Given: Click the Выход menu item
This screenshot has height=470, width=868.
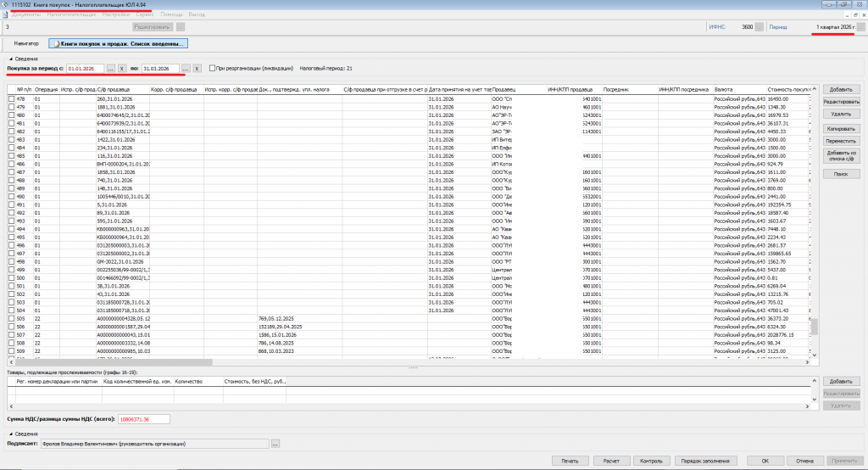Looking at the screenshot, I should 197,14.
